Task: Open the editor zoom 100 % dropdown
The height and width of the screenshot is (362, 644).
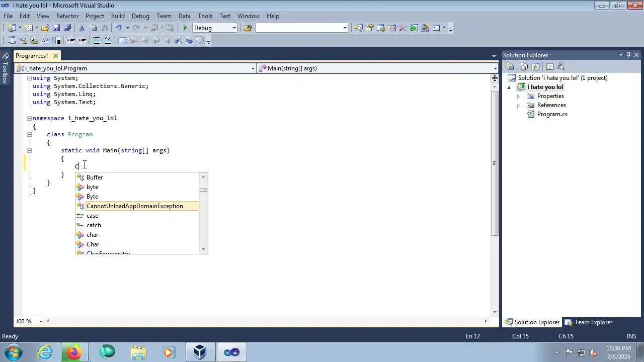Action: pos(42,321)
